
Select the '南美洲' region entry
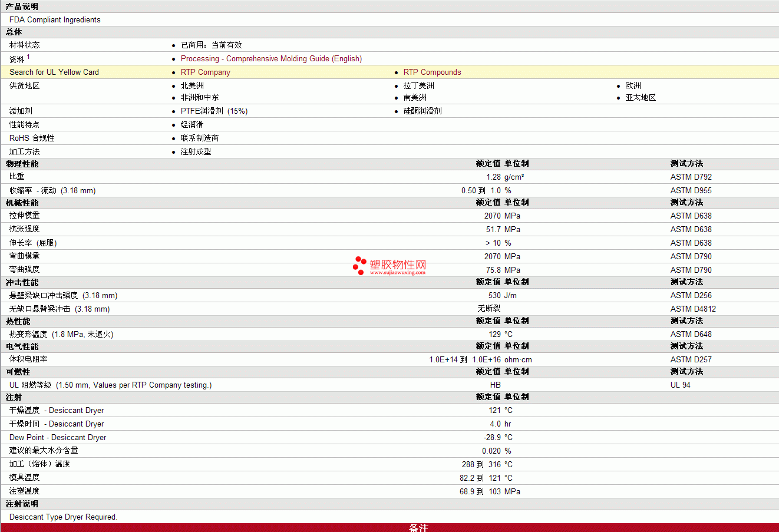point(415,97)
